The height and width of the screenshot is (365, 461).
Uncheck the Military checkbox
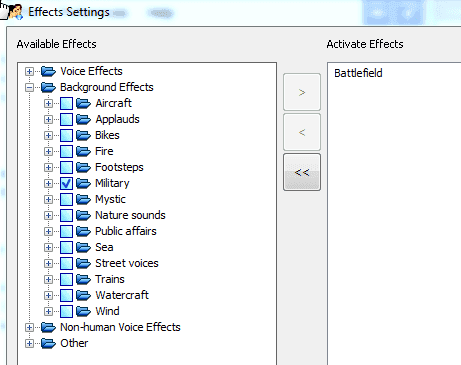[66, 183]
